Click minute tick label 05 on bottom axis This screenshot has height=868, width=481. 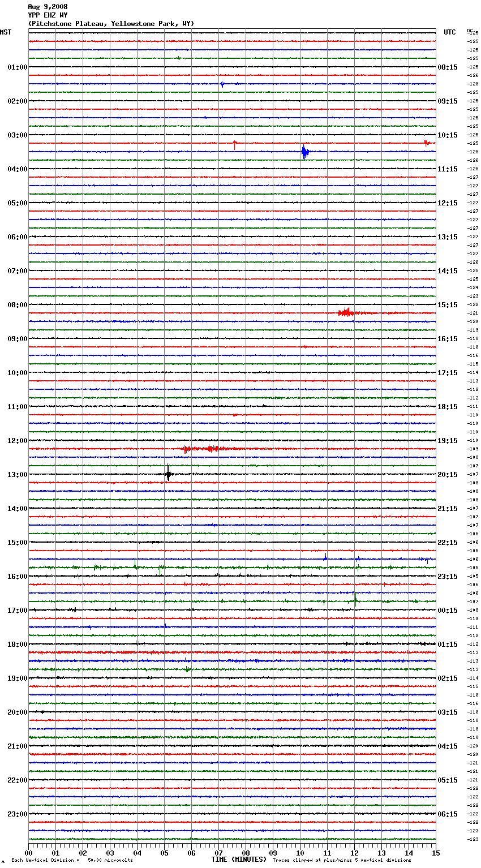click(164, 853)
